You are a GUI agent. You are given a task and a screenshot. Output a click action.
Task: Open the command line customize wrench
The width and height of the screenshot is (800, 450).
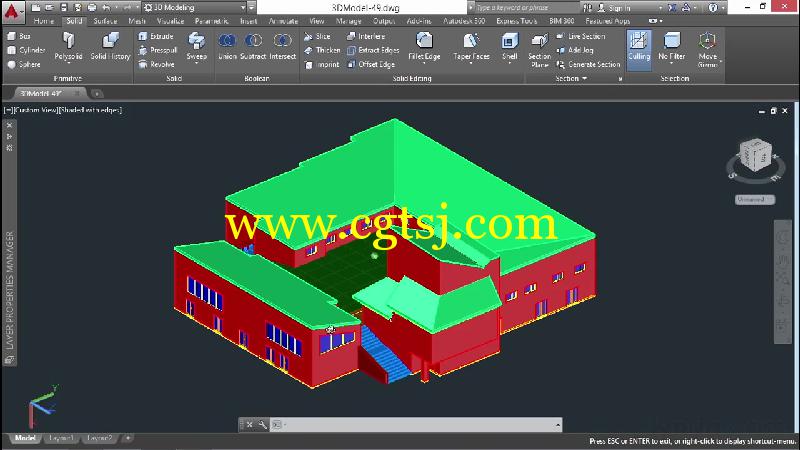[x=262, y=424]
